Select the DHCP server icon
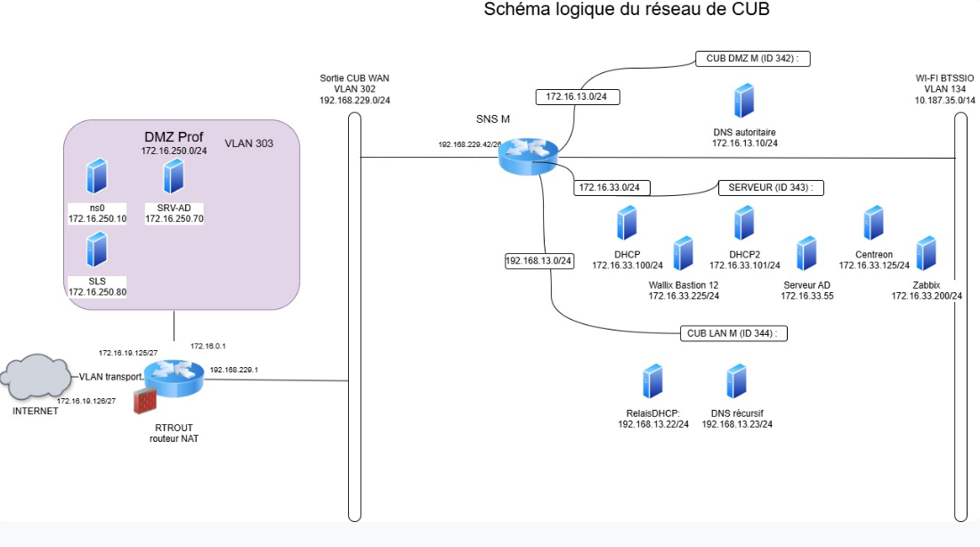980x547 pixels. 627,223
